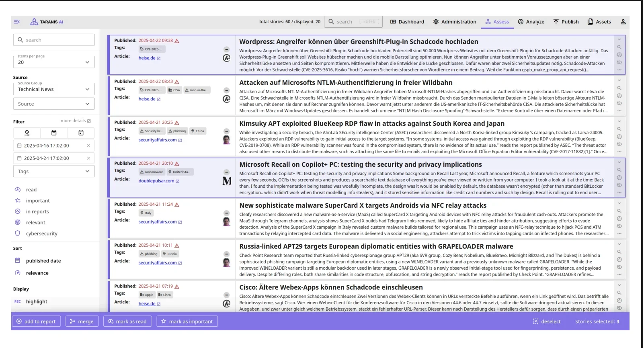The image size is (644, 348).
Task: Click the last-day clock filter icon
Action: point(27,133)
